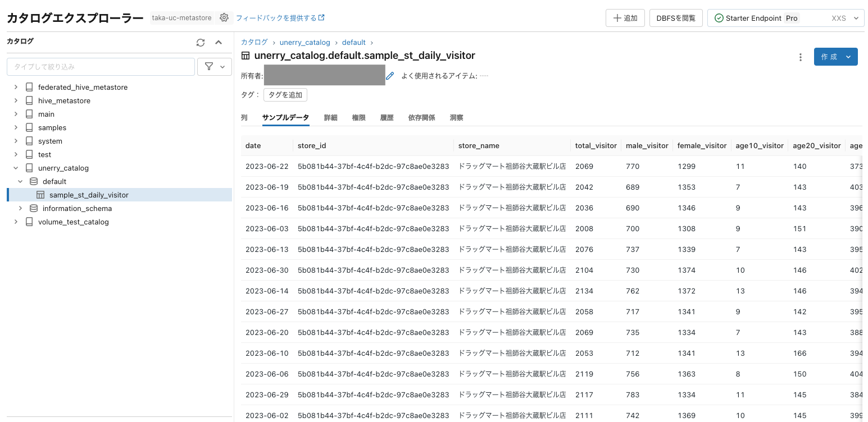Open the Starter Endpoint size dropdown

coord(856,17)
